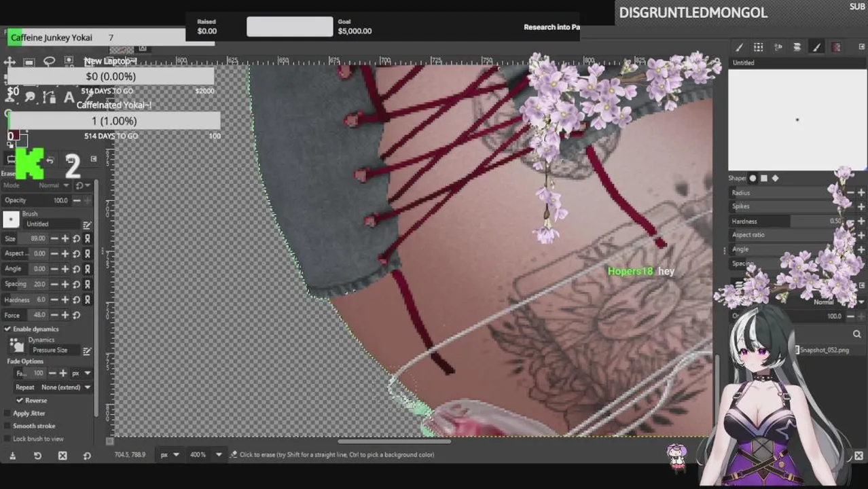Click the Force slider field
Image resolution: width=868 pixels, height=489 pixels.
click(26, 315)
